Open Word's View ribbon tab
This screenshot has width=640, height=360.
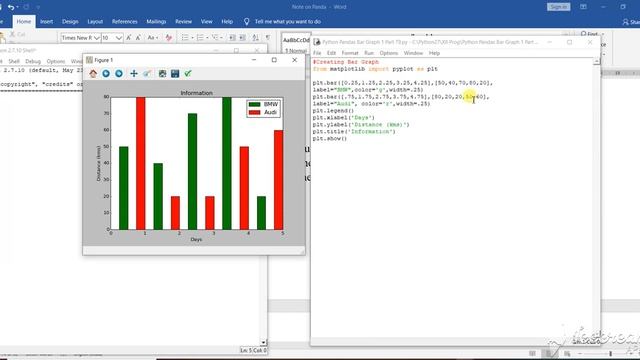207,21
